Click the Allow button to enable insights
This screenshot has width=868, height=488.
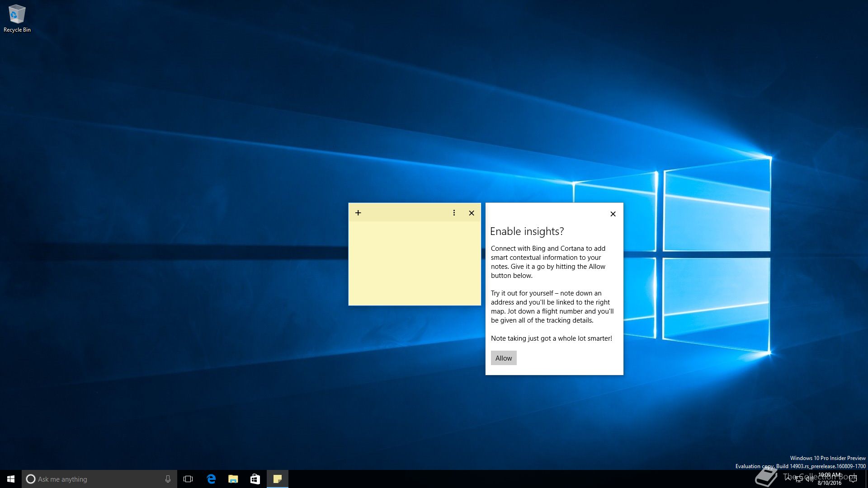[x=504, y=358]
